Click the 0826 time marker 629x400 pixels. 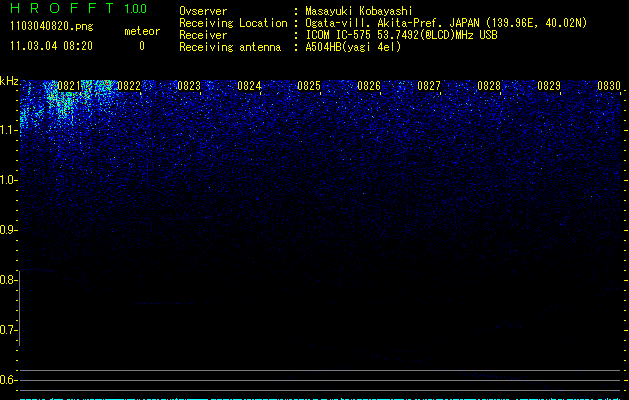(x=369, y=86)
